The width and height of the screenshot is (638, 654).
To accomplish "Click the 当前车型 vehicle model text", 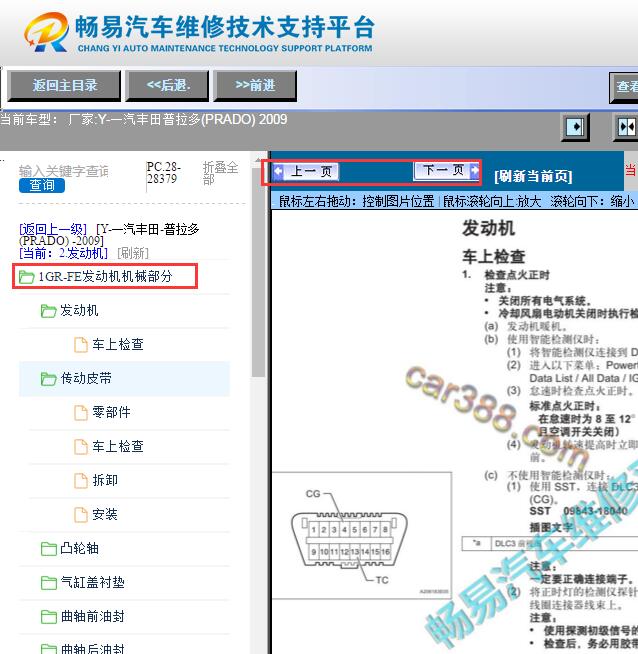I will (x=144, y=120).
